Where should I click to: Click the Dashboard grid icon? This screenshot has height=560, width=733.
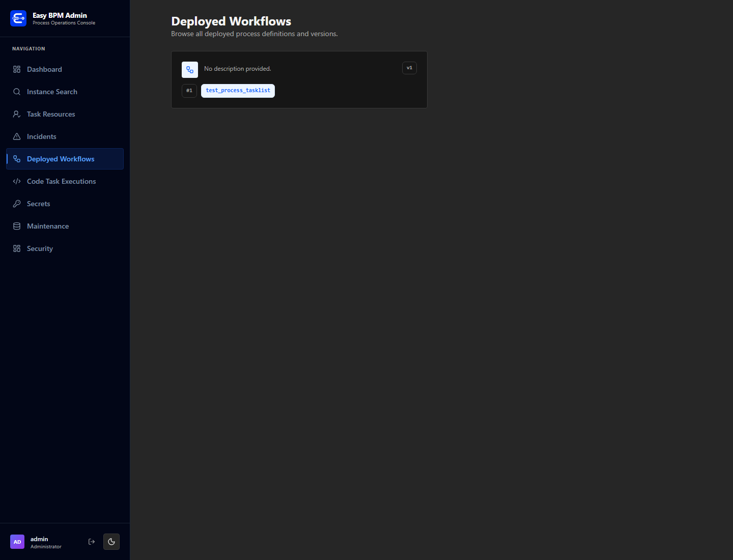coord(17,69)
